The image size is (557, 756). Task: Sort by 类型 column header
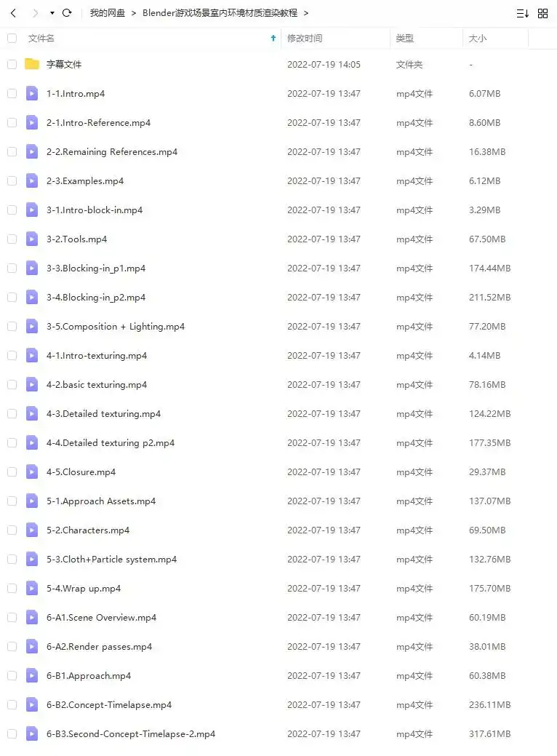[405, 38]
